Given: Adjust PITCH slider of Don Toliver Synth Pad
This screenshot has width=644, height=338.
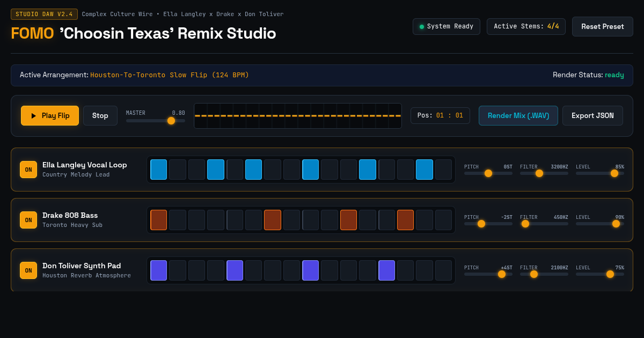Looking at the screenshot, I should click(x=488, y=274).
